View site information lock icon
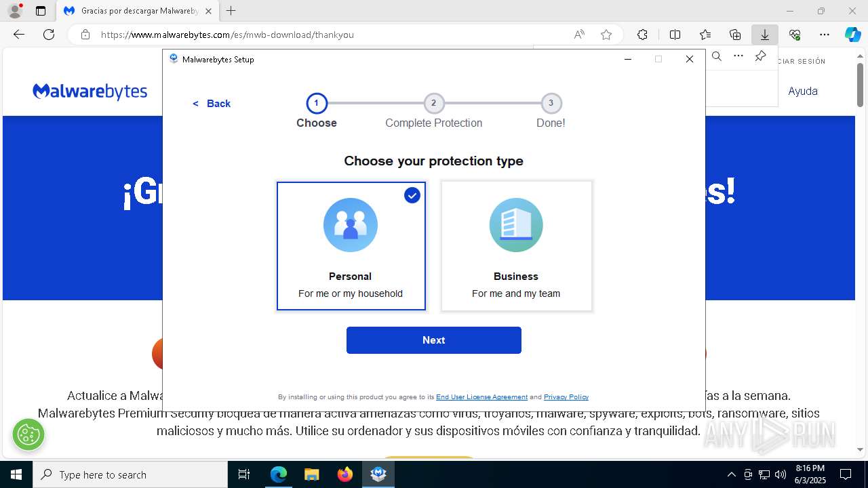The width and height of the screenshot is (868, 488). (x=85, y=35)
